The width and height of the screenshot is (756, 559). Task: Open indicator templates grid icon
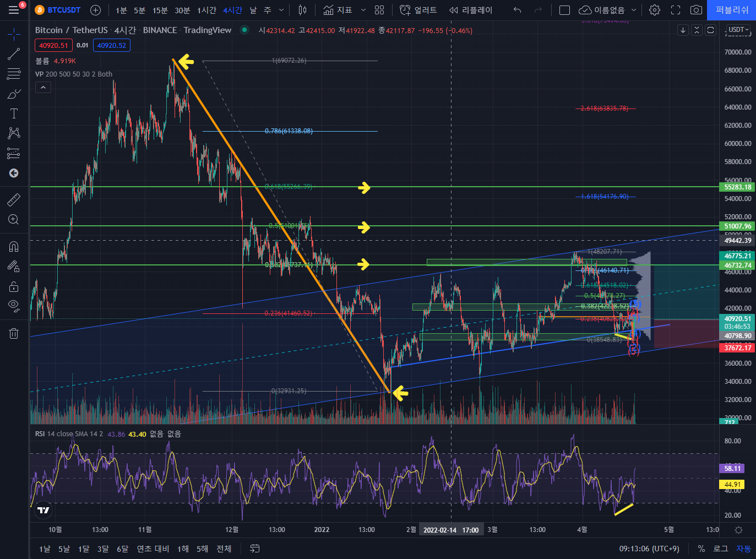click(x=379, y=10)
